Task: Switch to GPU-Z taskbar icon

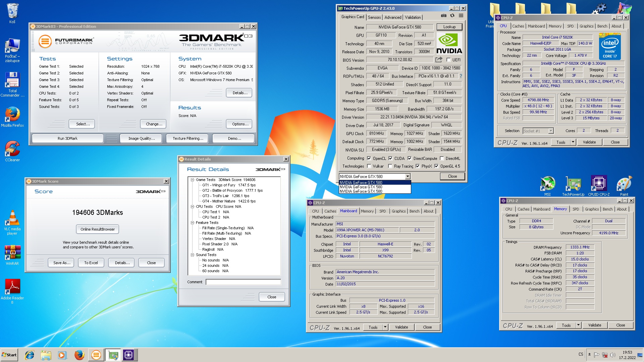Action: 113,355
